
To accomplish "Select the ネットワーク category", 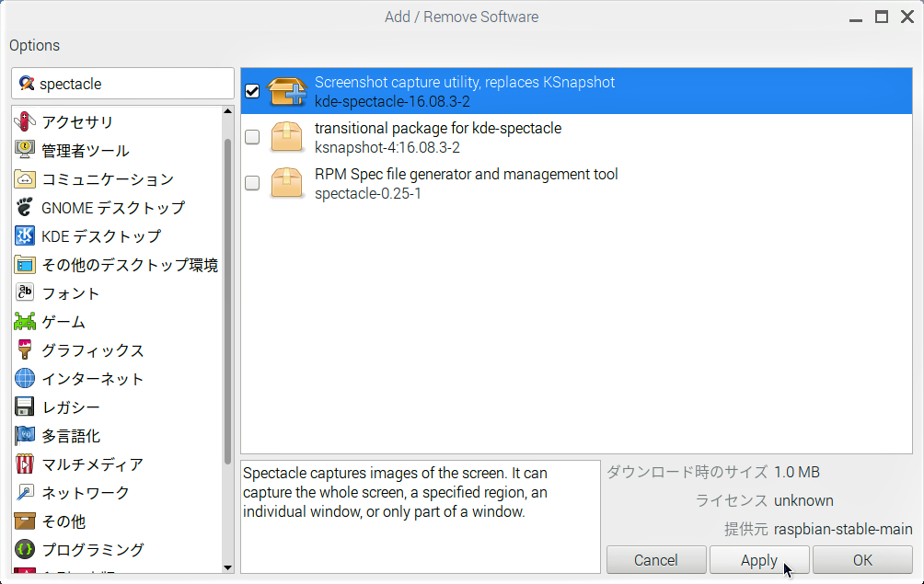I will (117, 492).
